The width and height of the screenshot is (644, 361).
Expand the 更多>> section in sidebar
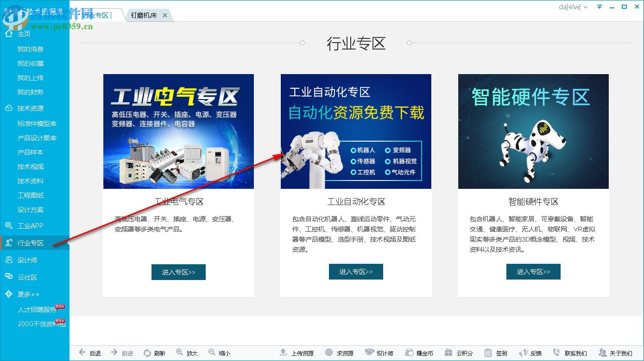coord(29,294)
